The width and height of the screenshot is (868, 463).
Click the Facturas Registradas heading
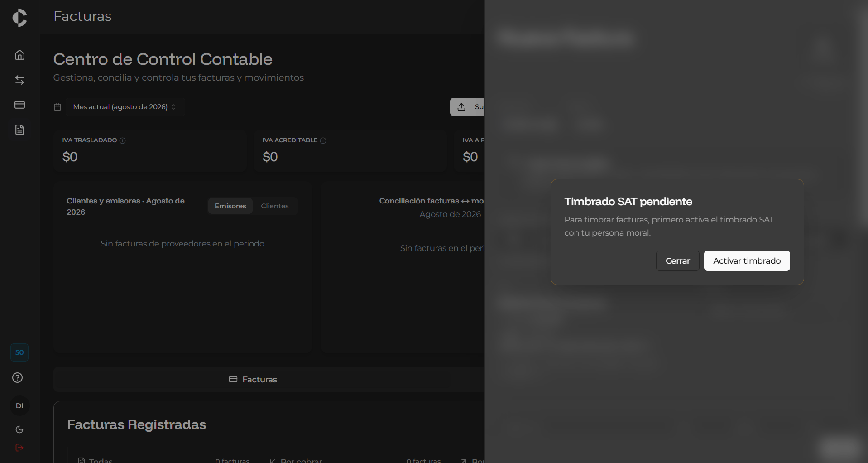coord(137,424)
